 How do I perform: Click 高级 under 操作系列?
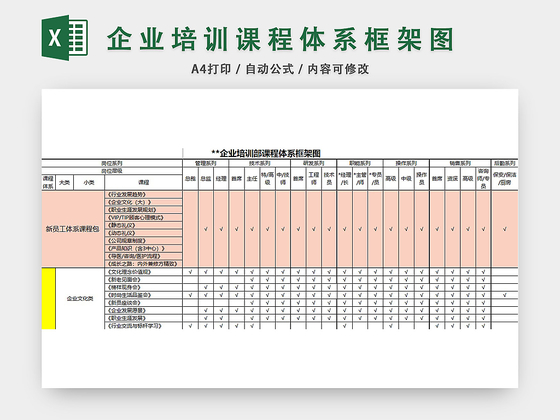tap(391, 178)
